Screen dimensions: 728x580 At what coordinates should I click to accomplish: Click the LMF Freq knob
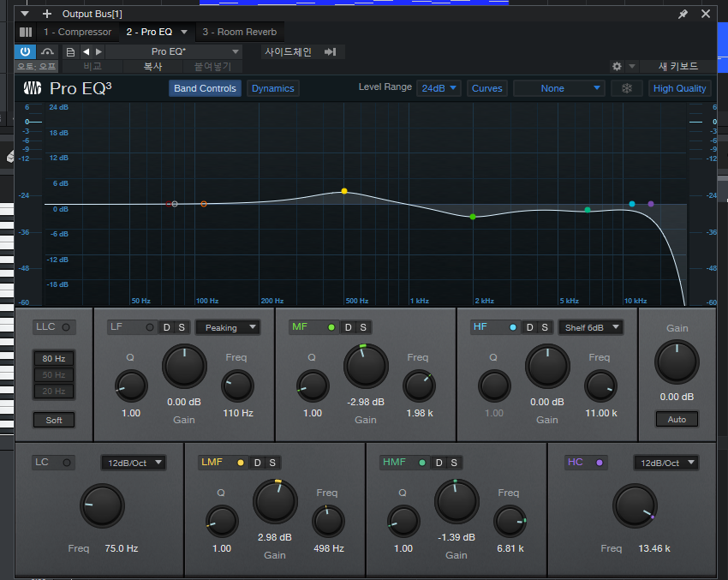point(328,521)
